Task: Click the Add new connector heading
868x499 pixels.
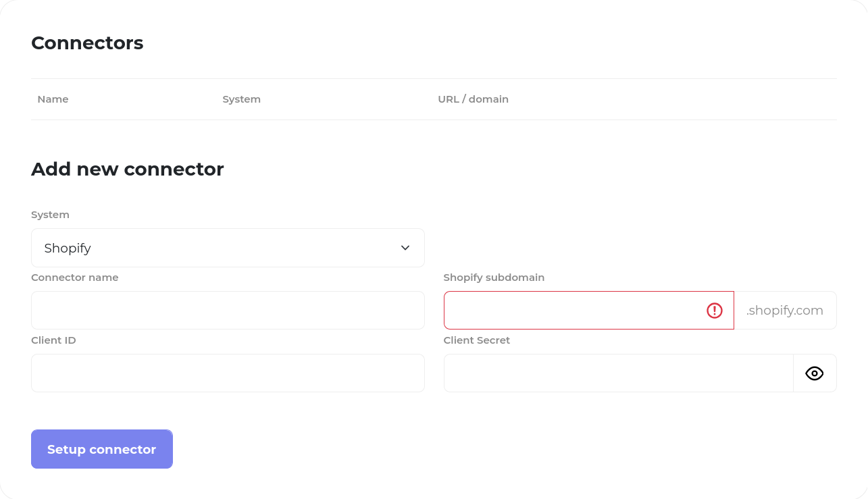Action: pyautogui.click(x=127, y=169)
